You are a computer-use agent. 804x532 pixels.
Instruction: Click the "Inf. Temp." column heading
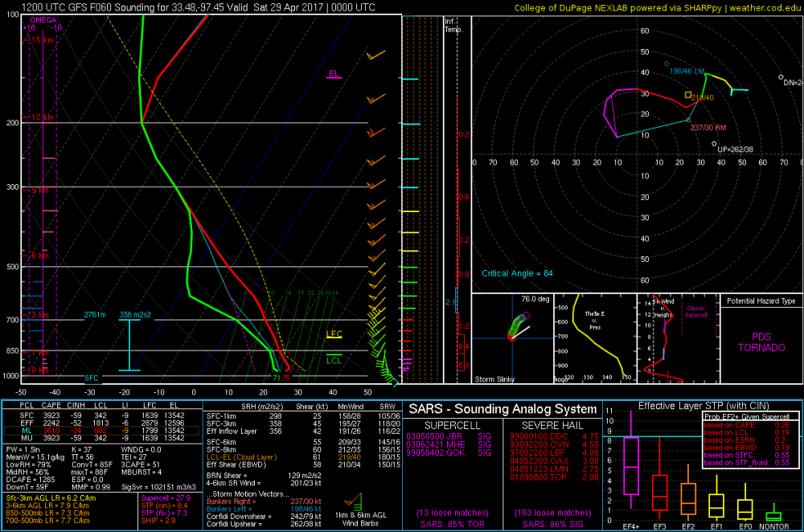(453, 25)
